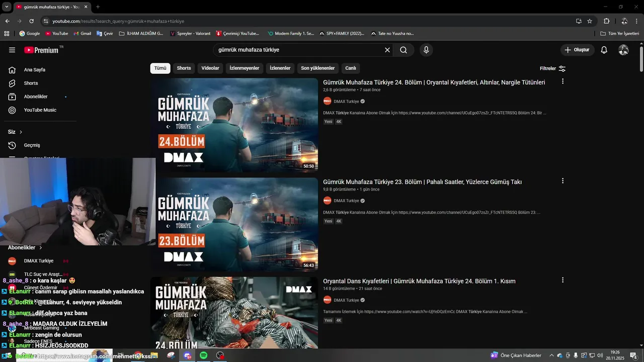Open a new browser tab with plus
644x362 pixels.
coord(98,7)
